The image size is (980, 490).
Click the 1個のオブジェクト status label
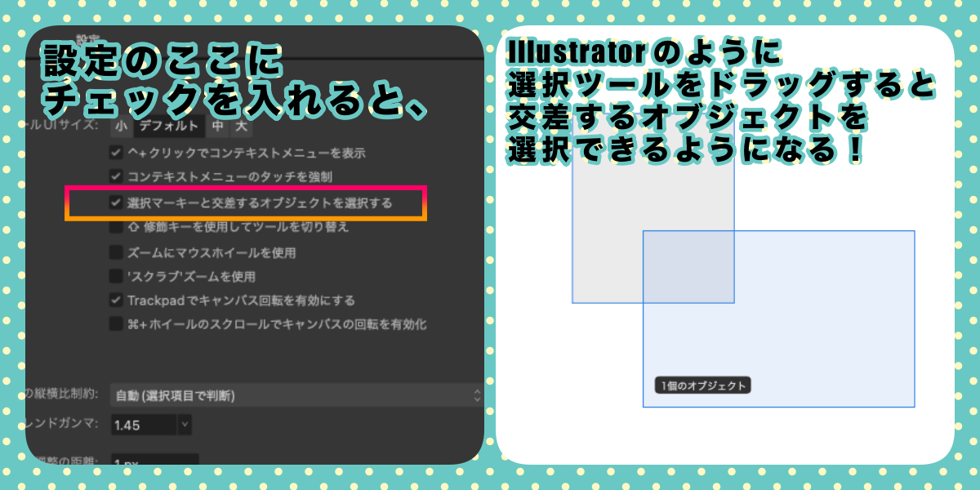click(702, 385)
